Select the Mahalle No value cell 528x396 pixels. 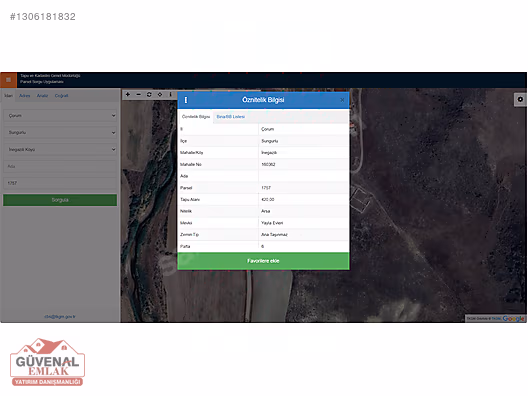pos(303,164)
